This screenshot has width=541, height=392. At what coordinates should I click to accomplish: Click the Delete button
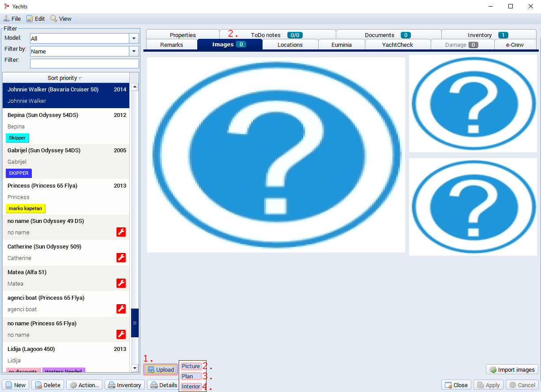pyautogui.click(x=48, y=385)
